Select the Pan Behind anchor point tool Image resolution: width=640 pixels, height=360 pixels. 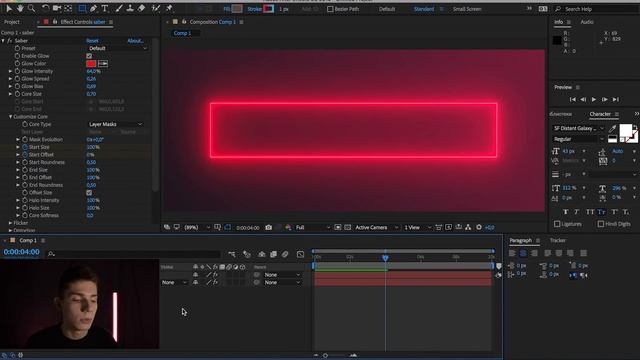pos(68,8)
